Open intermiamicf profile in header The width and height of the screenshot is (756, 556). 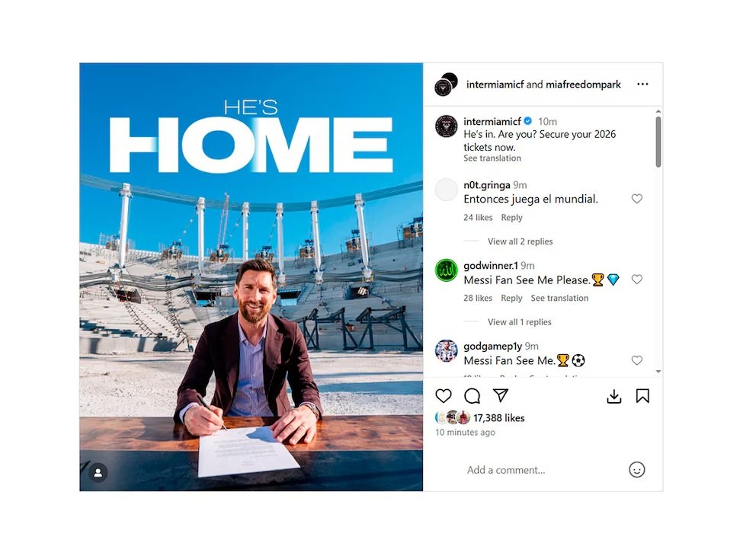coord(495,85)
